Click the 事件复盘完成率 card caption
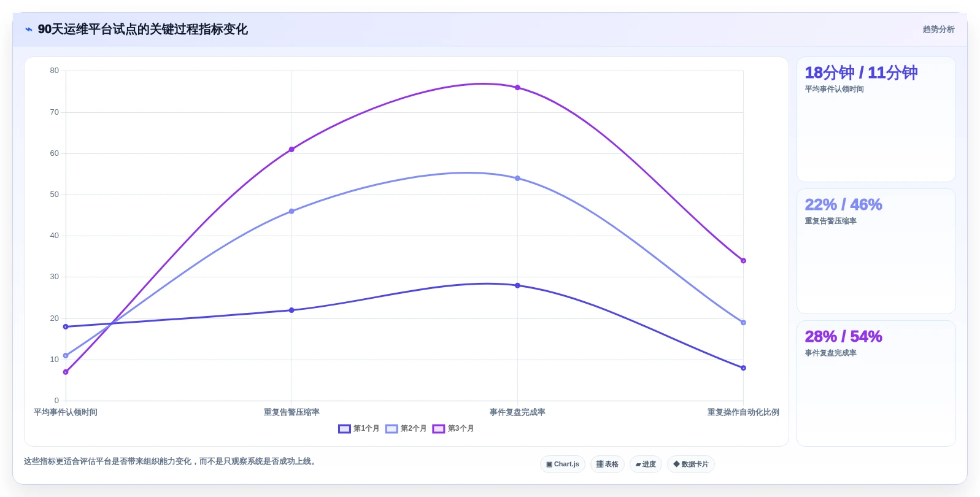The width and height of the screenshot is (980, 497). pyautogui.click(x=830, y=353)
